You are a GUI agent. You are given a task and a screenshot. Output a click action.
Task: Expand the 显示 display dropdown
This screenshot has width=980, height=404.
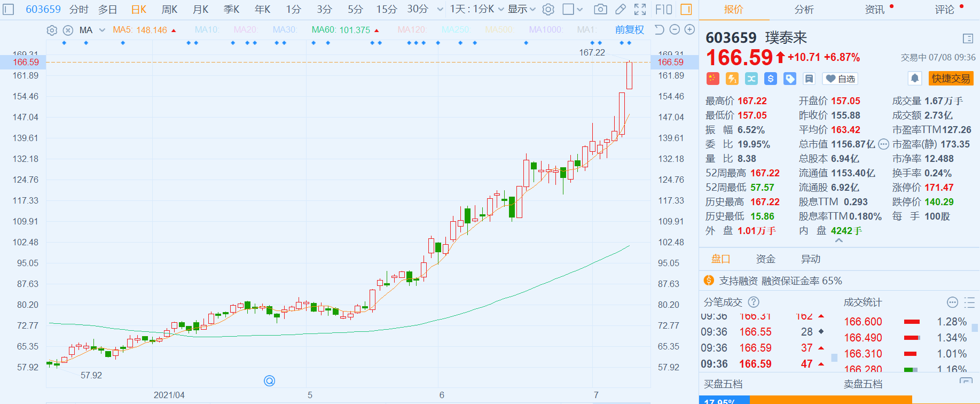pyautogui.click(x=521, y=10)
